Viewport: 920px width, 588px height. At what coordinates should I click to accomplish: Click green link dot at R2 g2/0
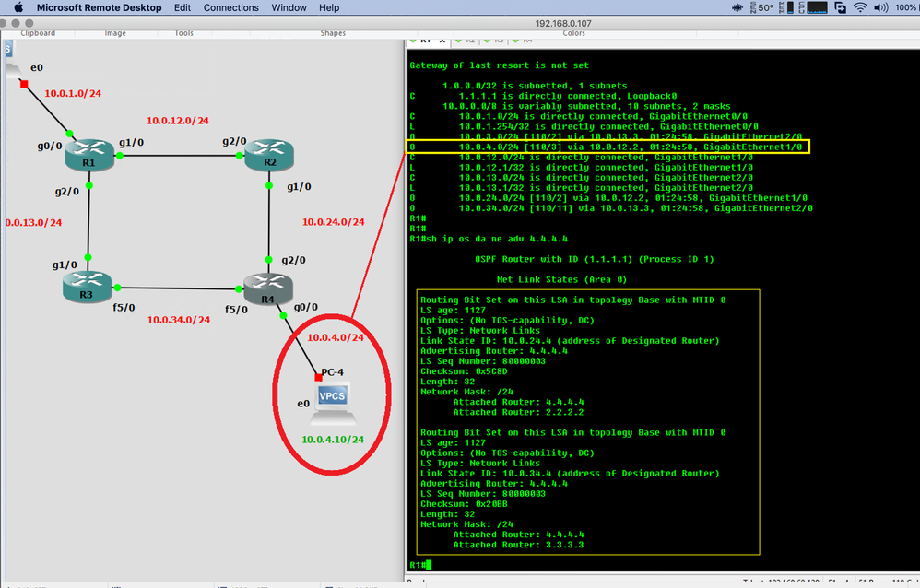coord(240,156)
